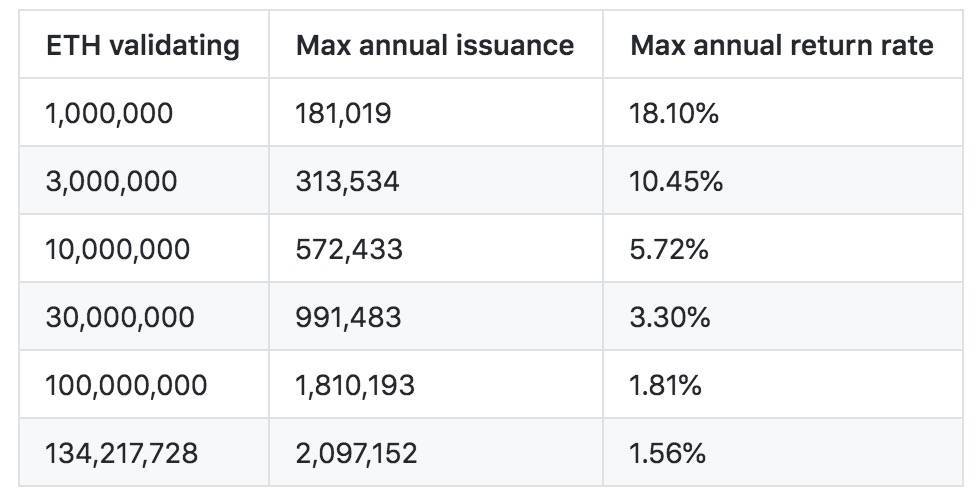Select the 181,019 issuance cell
The height and width of the screenshot is (496, 978).
click(344, 113)
